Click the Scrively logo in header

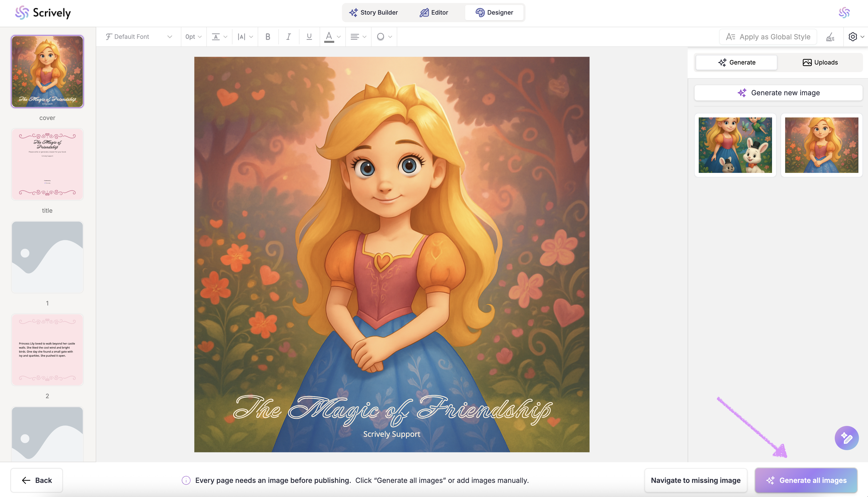(x=43, y=13)
